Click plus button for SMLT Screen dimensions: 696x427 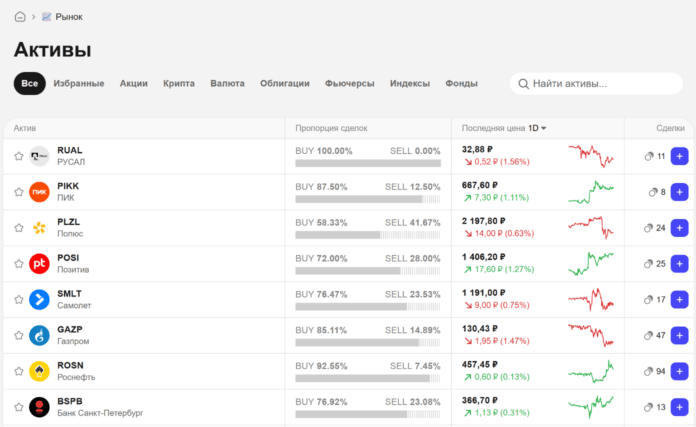[x=679, y=300]
